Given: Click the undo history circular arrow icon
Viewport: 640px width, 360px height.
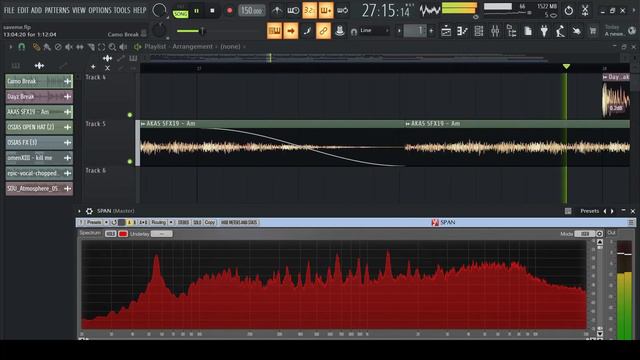Looking at the screenshot, I should pos(569,11).
